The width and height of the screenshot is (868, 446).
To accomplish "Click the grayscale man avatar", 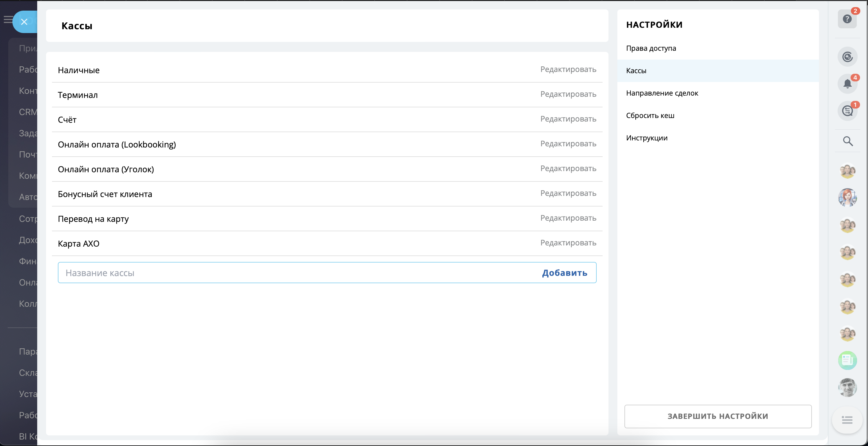I will tap(847, 387).
